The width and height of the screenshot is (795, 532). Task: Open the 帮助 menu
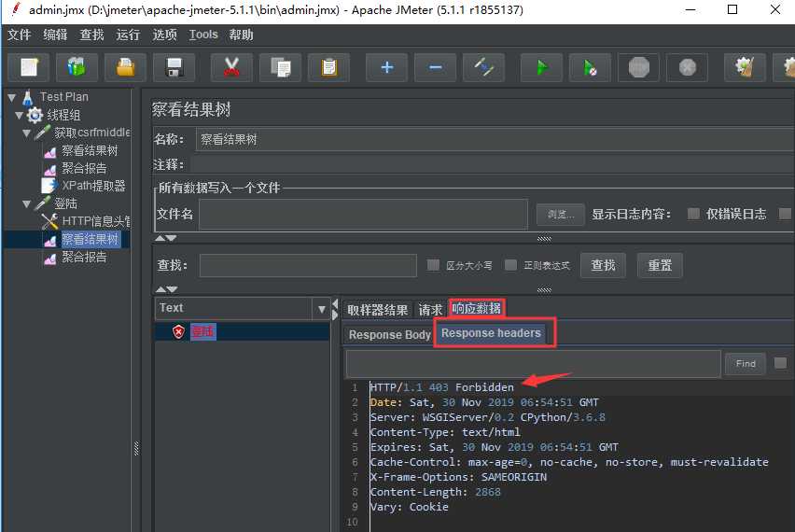pos(241,35)
